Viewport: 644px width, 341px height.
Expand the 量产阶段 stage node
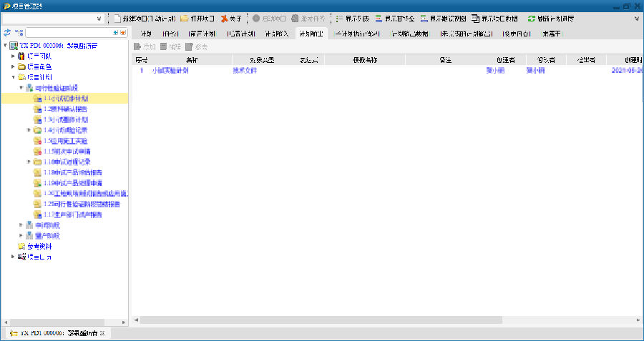21,236
